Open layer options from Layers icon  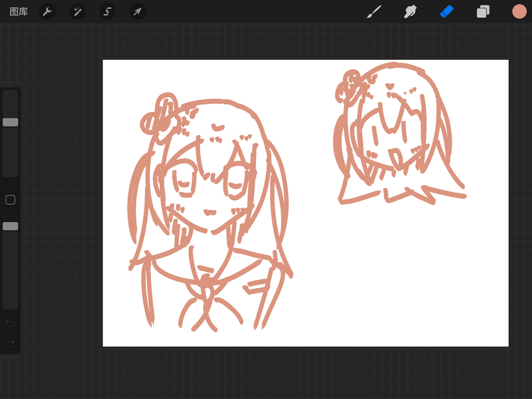pos(483,11)
